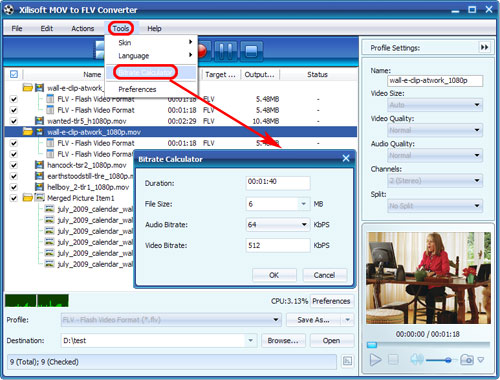Click the preview seek slider handle
Screen dimensions: 500x380
point(372,345)
